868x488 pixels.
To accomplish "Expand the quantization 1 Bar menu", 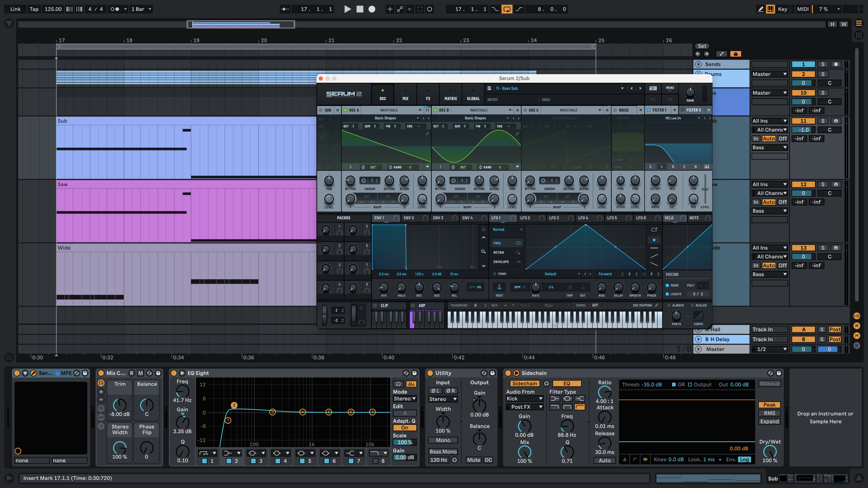I will coord(141,9).
